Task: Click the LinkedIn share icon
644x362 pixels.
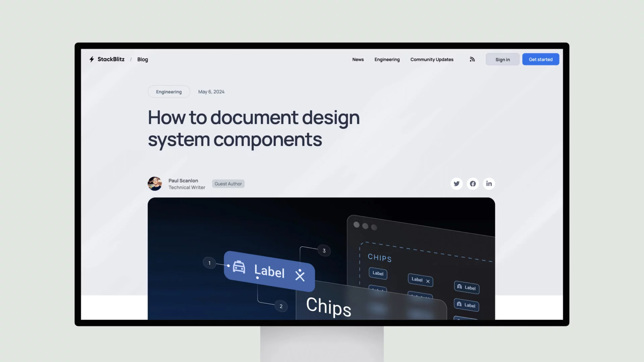Action: (489, 183)
